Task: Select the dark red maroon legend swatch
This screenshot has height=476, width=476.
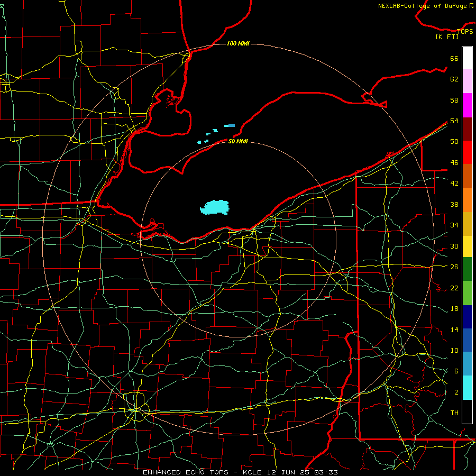Action: [467, 129]
